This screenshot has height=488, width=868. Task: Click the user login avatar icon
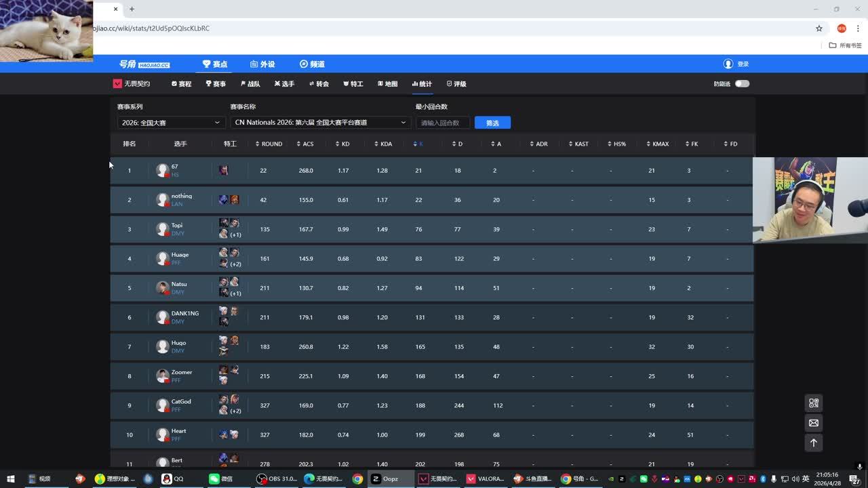coord(728,64)
